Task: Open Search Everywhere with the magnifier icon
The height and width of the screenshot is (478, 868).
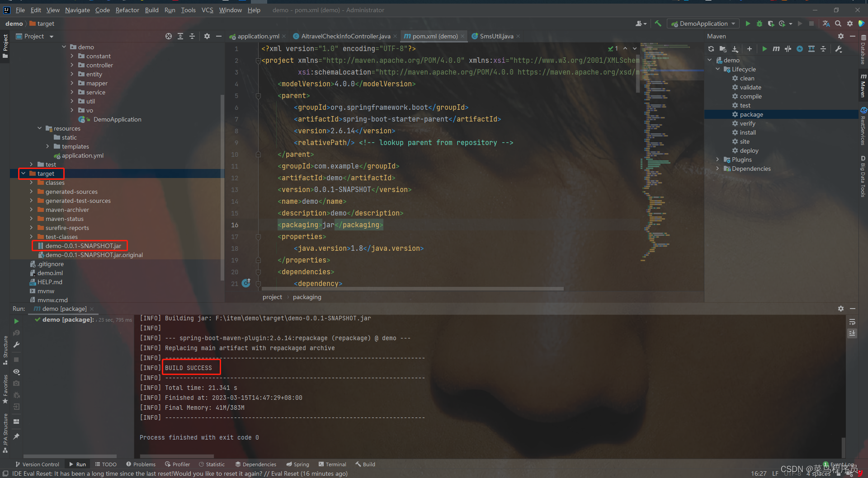Action: [838, 23]
